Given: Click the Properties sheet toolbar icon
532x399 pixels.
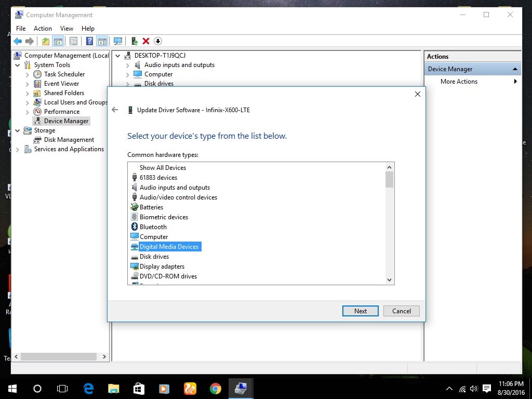Looking at the screenshot, I should click(x=73, y=42).
